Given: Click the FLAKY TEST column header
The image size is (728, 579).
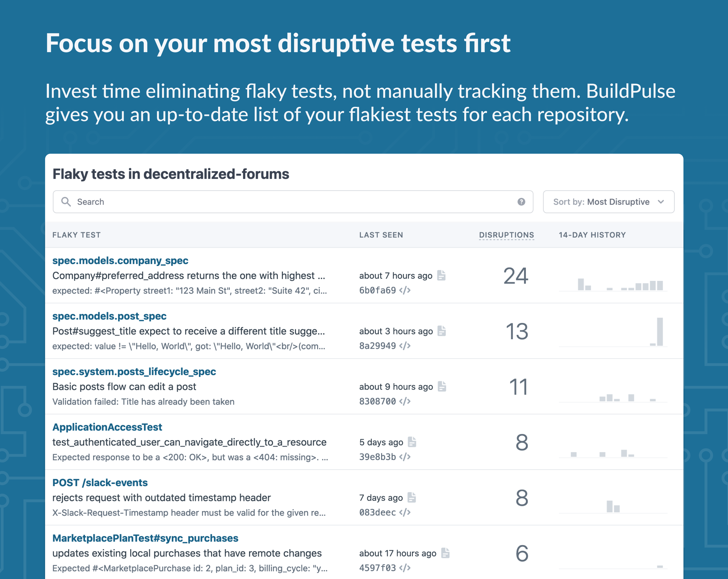Looking at the screenshot, I should click(x=77, y=235).
